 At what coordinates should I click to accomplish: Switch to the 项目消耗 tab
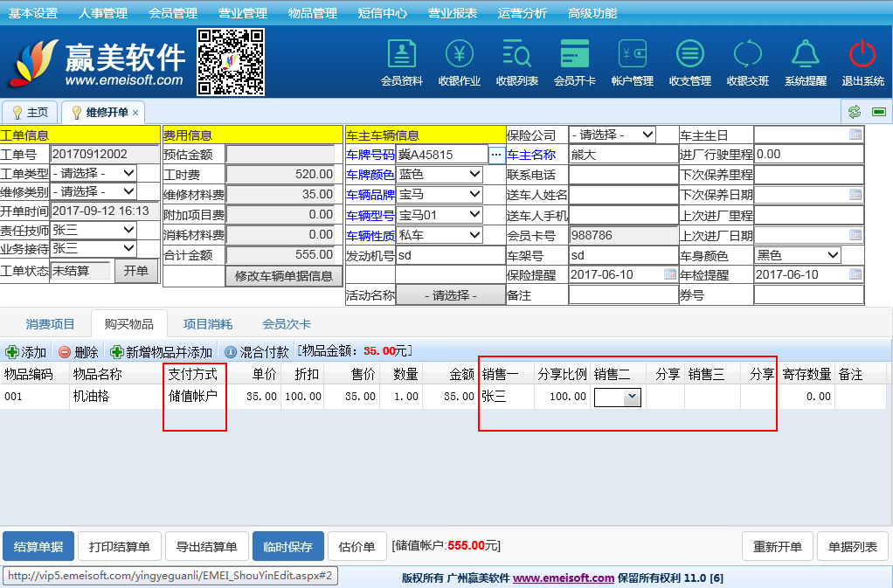208,324
